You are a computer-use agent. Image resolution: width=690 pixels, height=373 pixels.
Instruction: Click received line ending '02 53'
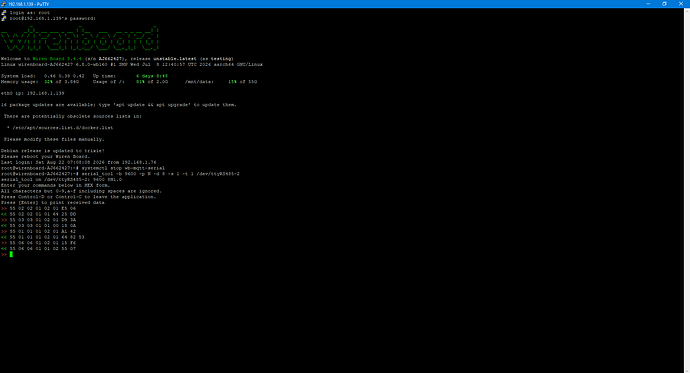(43, 237)
